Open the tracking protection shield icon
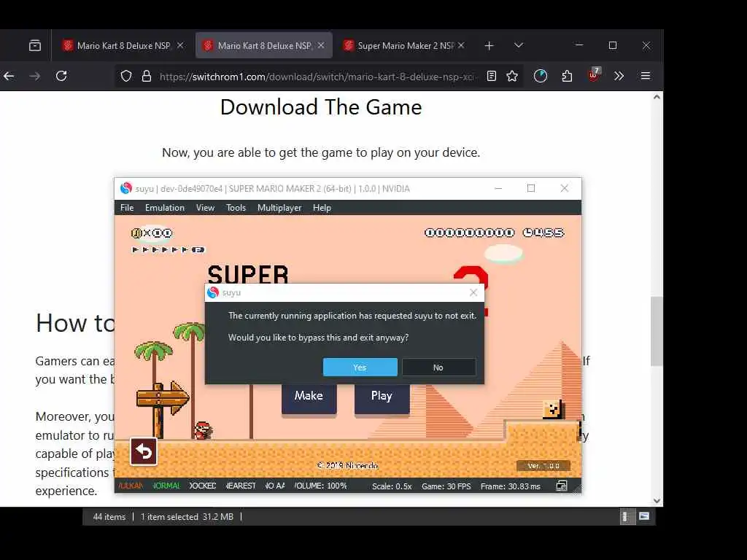 pyautogui.click(x=125, y=76)
